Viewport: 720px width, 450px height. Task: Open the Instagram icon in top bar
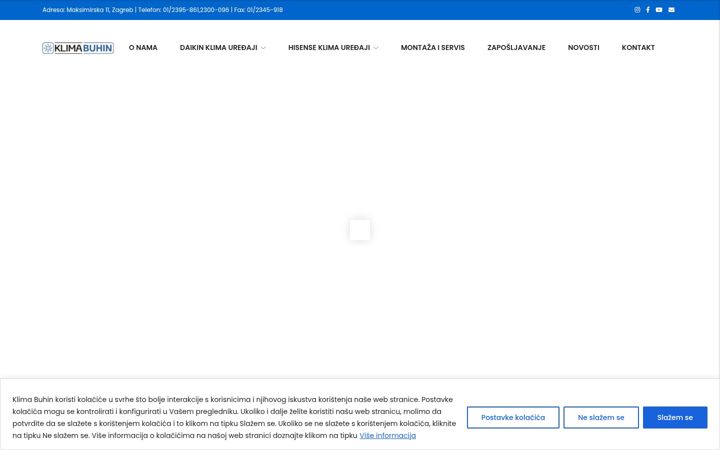[x=637, y=10]
